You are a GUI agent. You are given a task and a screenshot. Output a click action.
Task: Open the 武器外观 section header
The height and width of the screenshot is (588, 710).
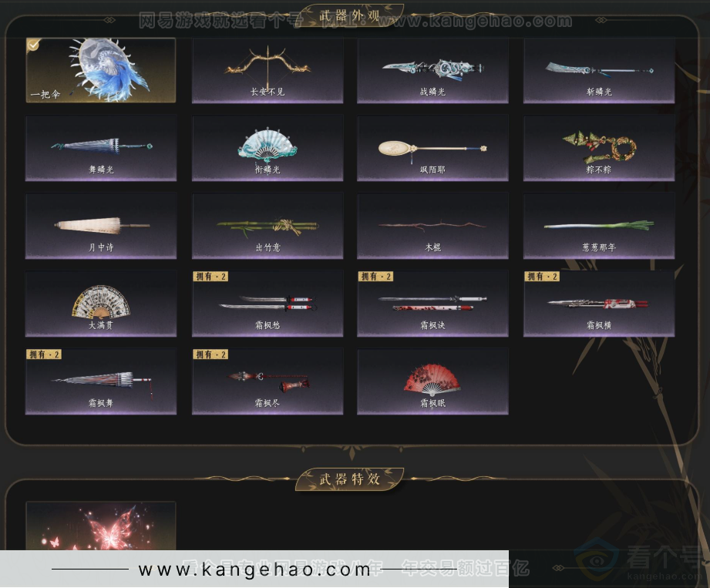349,15
